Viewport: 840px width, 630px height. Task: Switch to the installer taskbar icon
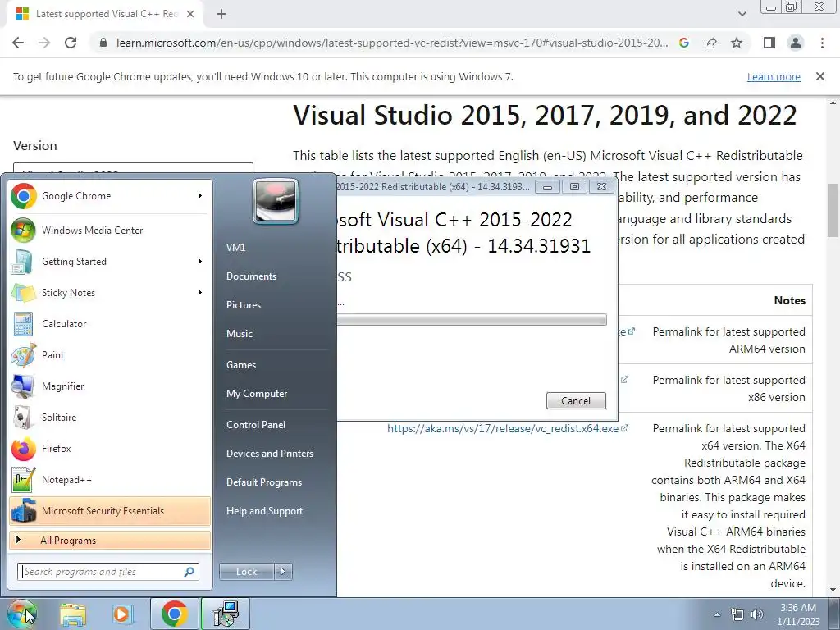226,614
